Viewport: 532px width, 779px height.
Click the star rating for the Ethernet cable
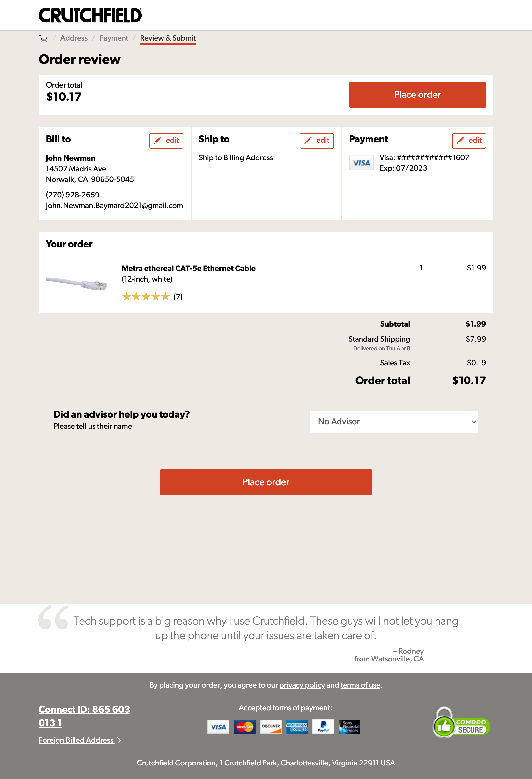point(146,296)
